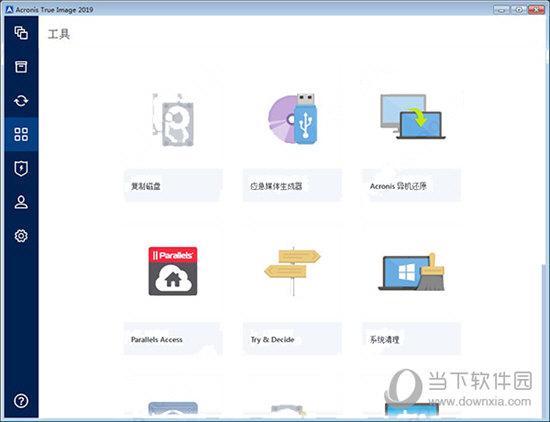Screen dimensions: 550x422
Task: Click the Parallels Access cloud icon
Action: (173, 271)
